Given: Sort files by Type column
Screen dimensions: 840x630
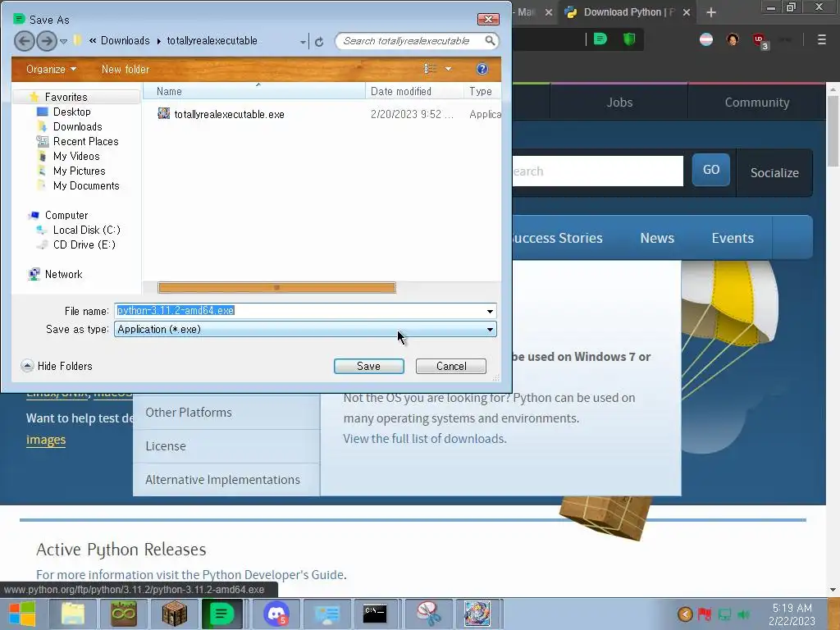Looking at the screenshot, I should click(482, 91).
